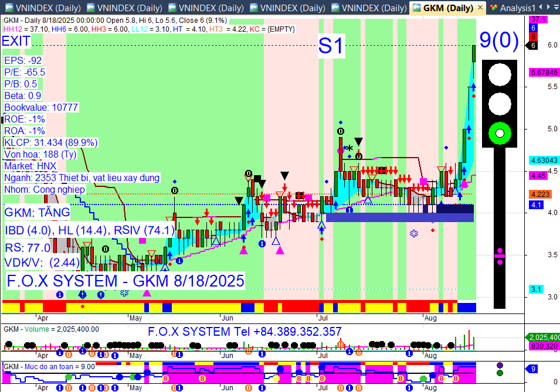This screenshot has width=560, height=392.
Task: Click the green traffic light
Action: point(499,133)
